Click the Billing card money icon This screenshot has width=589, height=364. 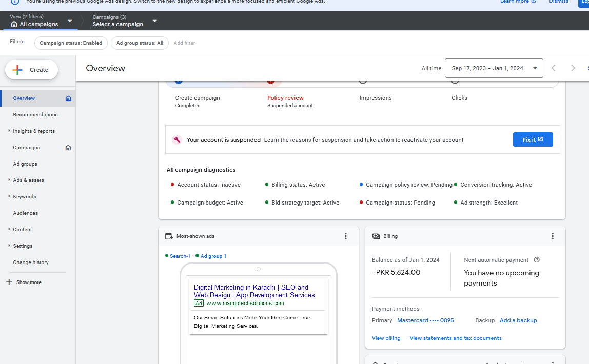376,236
